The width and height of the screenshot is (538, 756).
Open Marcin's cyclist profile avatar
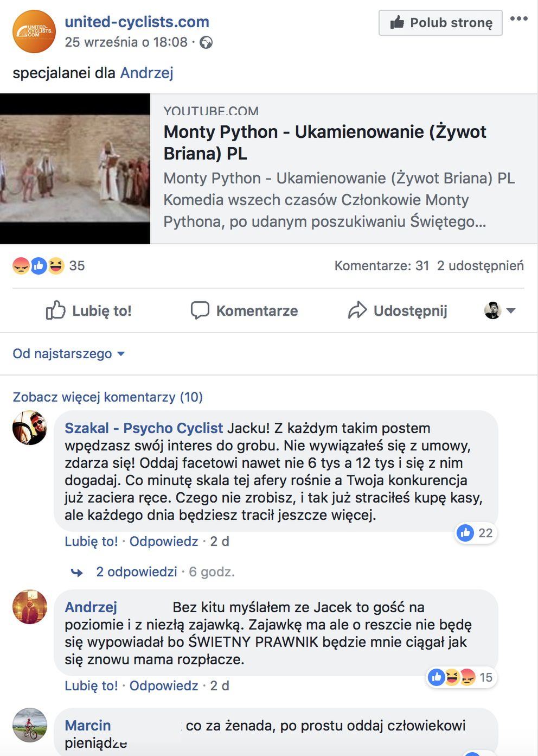30,725
